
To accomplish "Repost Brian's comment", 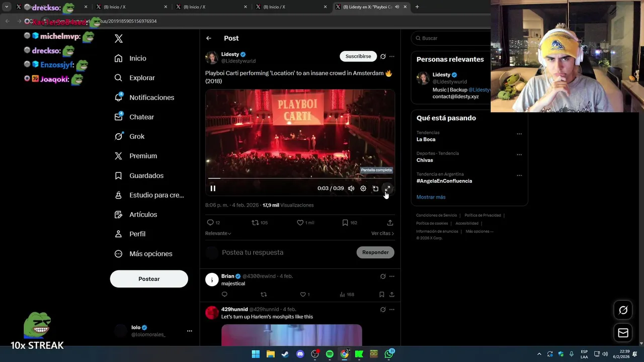I will click(264, 295).
